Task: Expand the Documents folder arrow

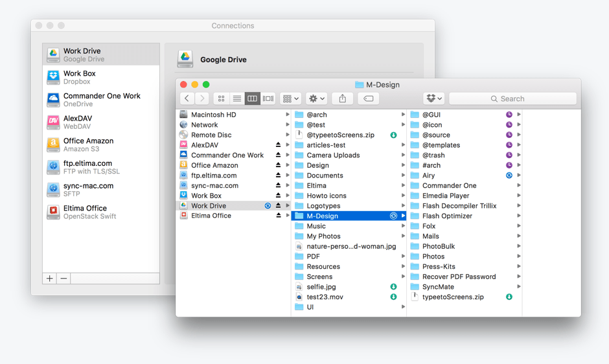Action: pyautogui.click(x=403, y=176)
